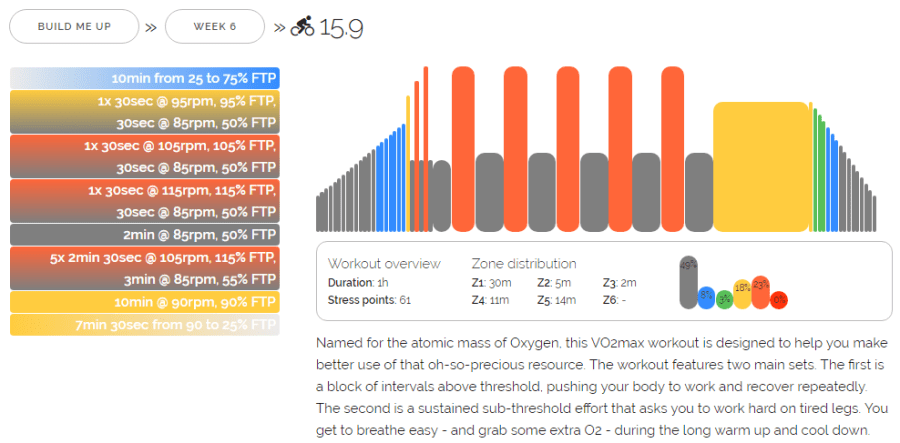Select the 10min from 25 to 75% FTP warm-up step
The height and width of the screenshot is (443, 900).
(x=145, y=78)
